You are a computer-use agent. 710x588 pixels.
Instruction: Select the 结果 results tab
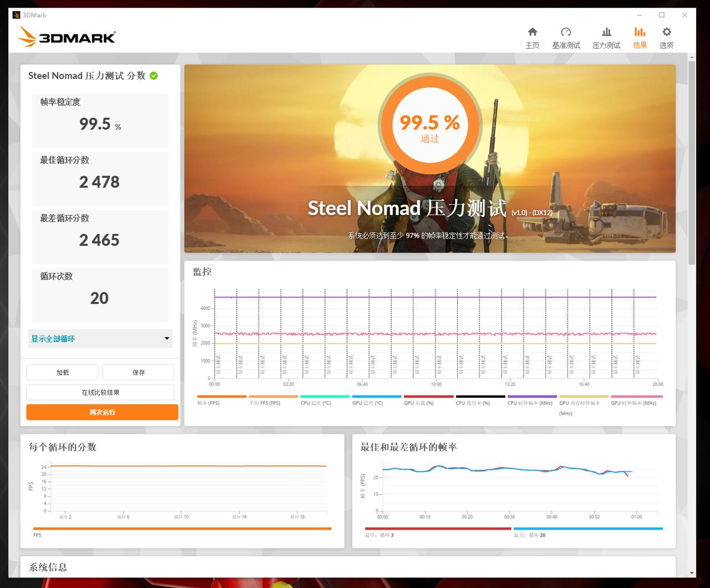click(640, 38)
